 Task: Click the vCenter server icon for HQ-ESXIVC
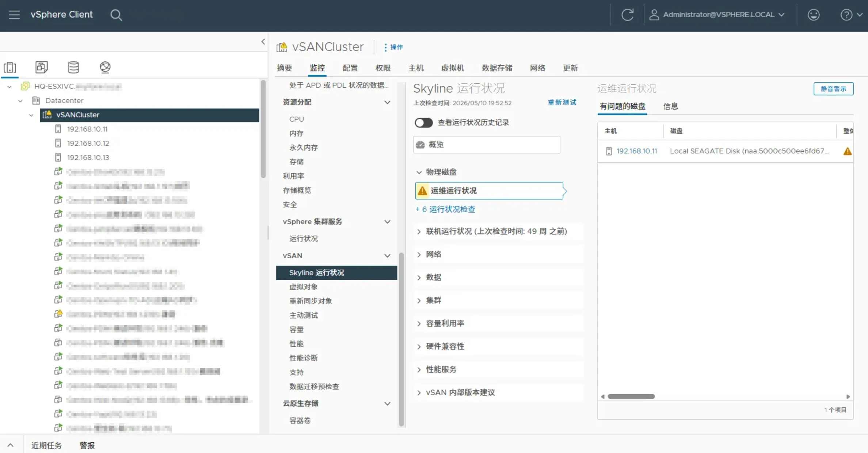[x=25, y=86]
